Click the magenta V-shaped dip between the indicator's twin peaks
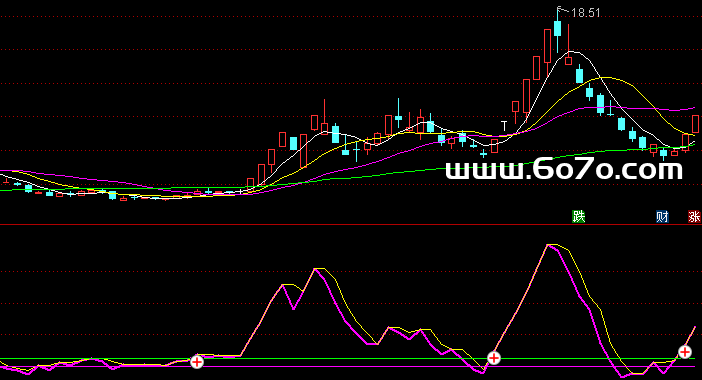702x380 pixels. point(294,309)
